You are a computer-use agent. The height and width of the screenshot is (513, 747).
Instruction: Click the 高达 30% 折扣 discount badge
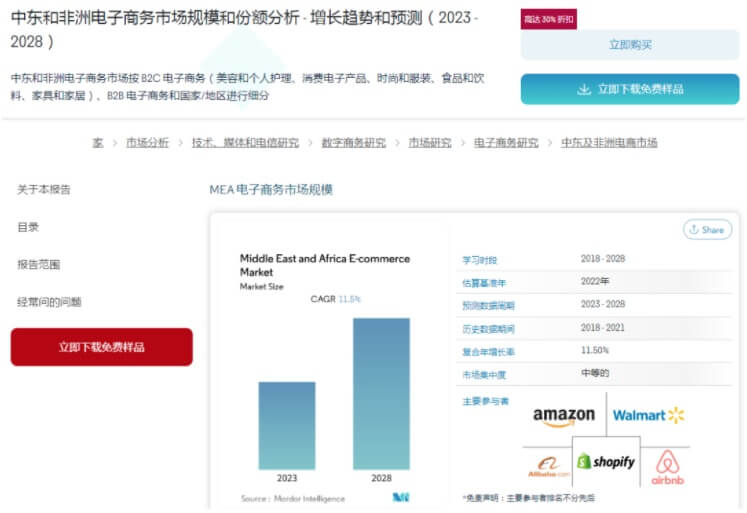[549, 20]
